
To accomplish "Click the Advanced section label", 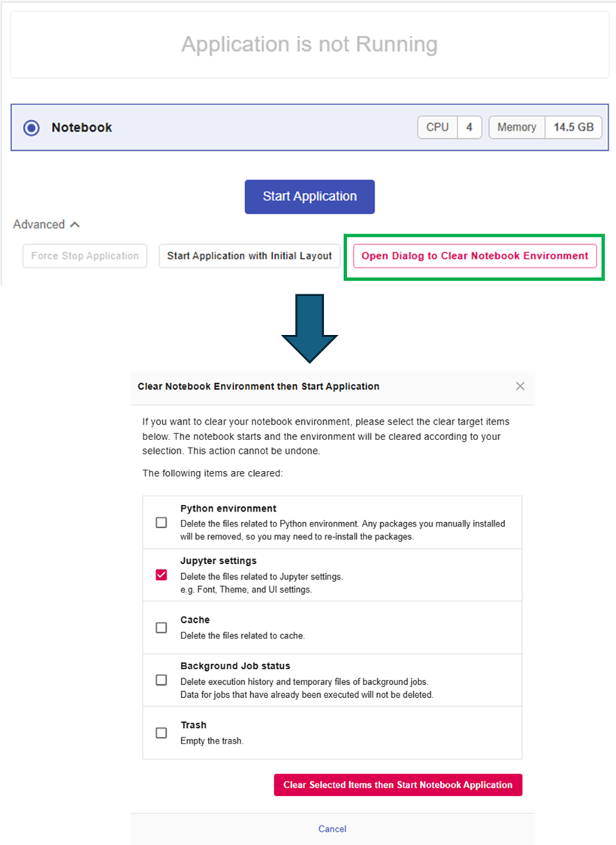I will tap(39, 225).
